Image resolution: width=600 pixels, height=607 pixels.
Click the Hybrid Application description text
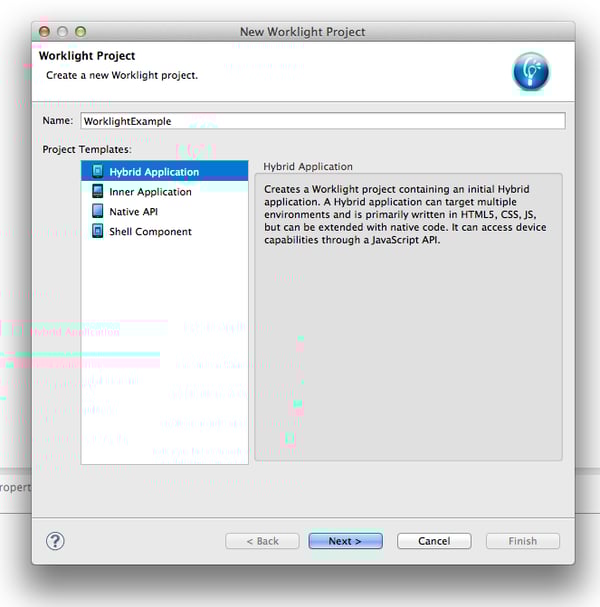(405, 214)
